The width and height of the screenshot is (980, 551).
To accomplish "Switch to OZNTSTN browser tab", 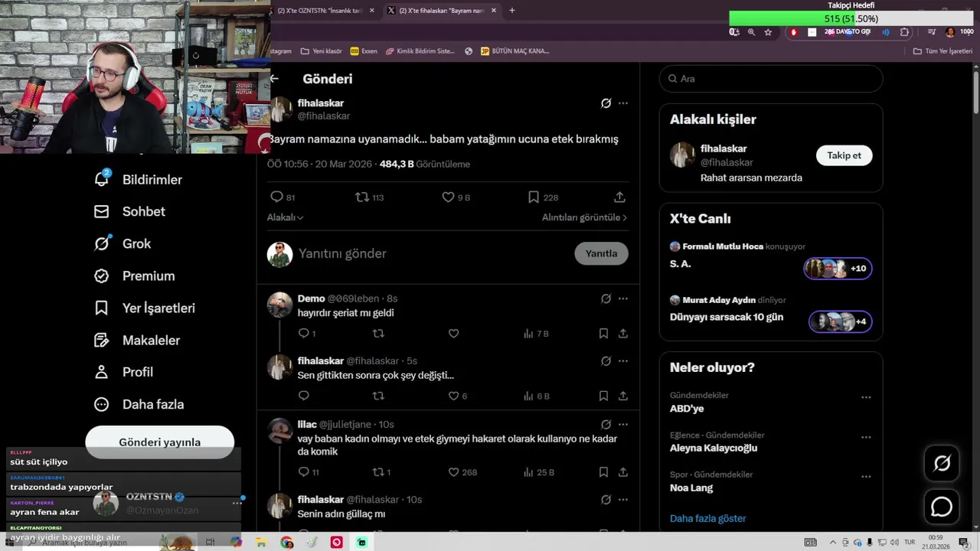I will pyautogui.click(x=322, y=11).
